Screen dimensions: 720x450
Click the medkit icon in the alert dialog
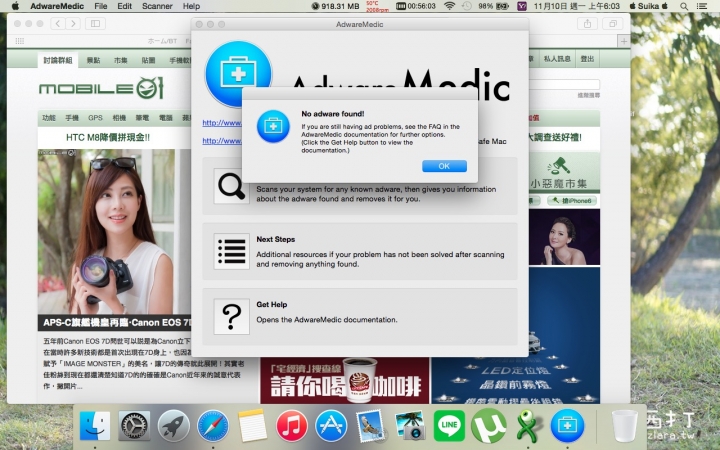(x=273, y=126)
